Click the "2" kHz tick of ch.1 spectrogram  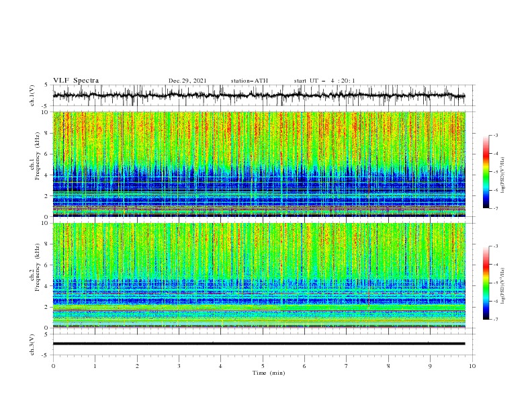(x=47, y=196)
